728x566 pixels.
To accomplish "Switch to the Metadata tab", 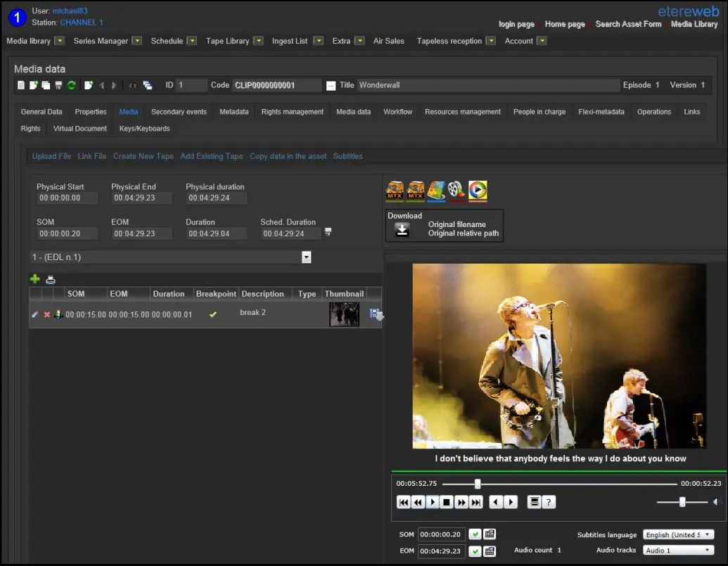I will (x=234, y=112).
